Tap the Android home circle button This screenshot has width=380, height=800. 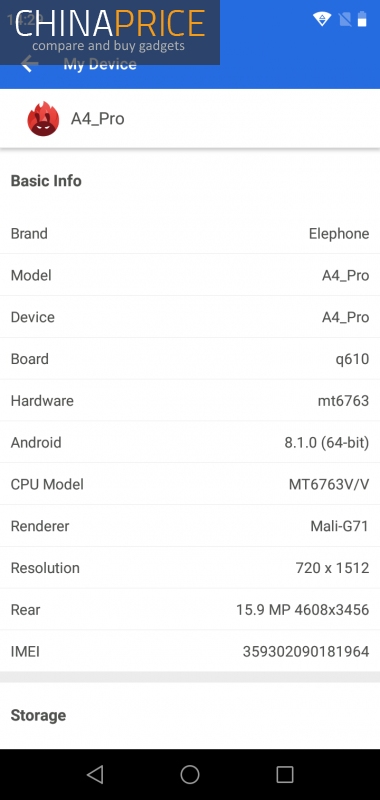(190, 774)
